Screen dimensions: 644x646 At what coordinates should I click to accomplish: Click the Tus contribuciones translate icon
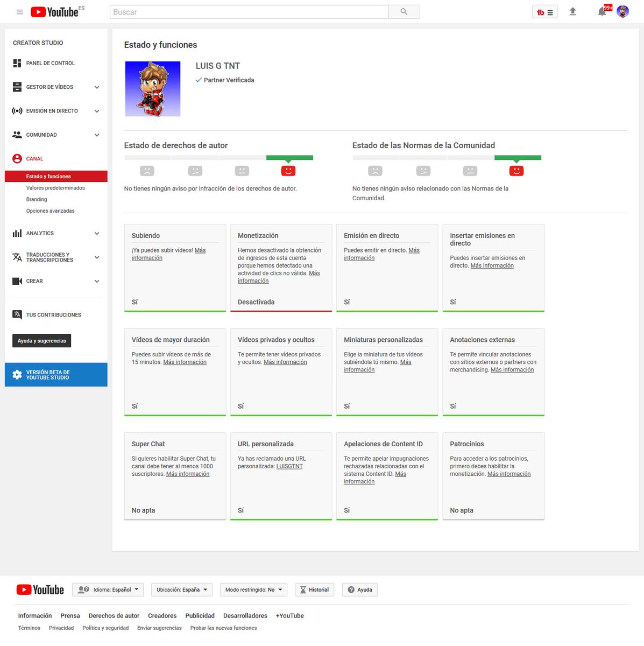coord(17,315)
